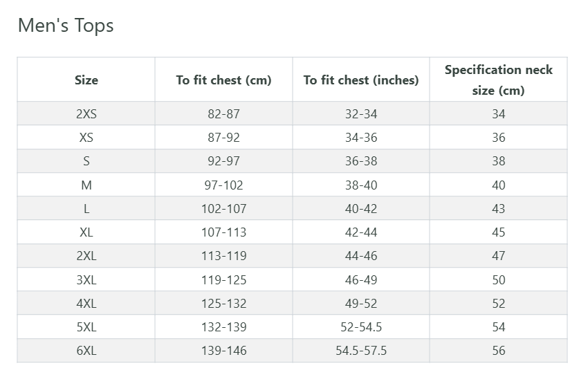Click the inches value 40-42

361,209
